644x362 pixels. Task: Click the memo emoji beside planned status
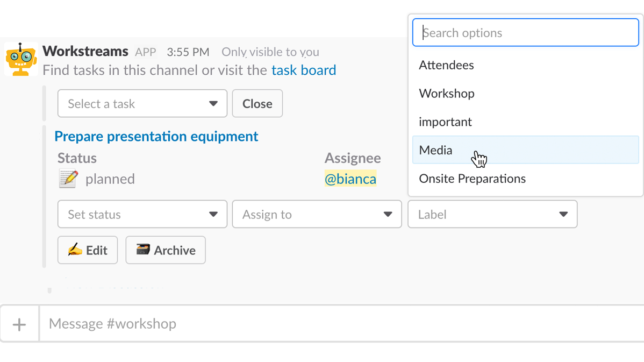tap(68, 179)
